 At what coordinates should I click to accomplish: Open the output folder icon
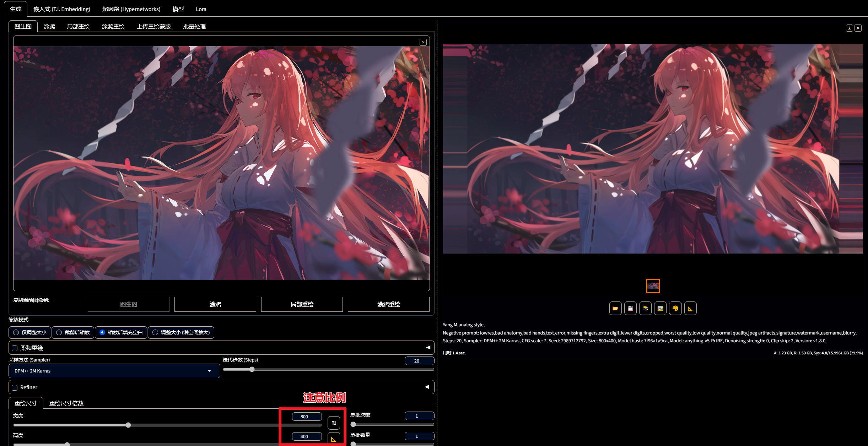[x=615, y=308]
